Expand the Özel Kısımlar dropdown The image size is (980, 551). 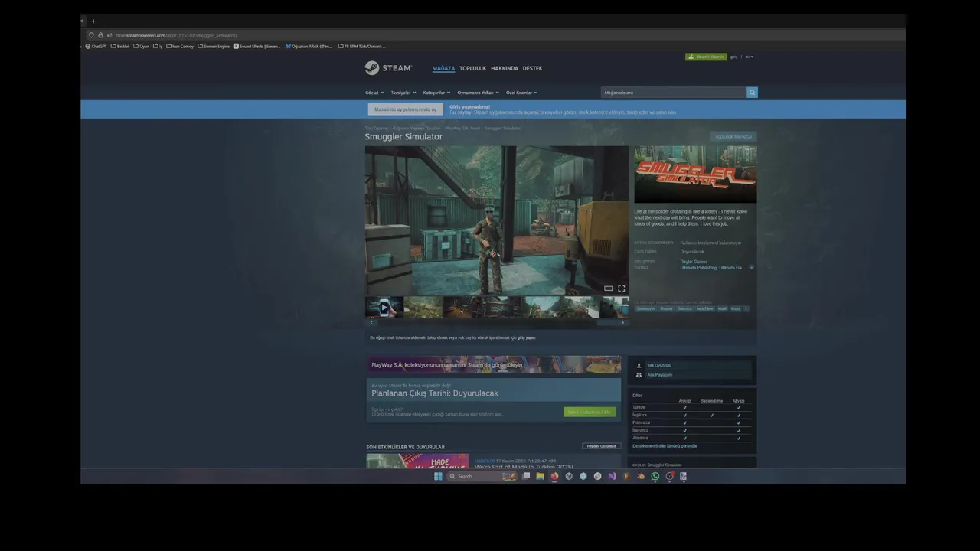tap(521, 93)
